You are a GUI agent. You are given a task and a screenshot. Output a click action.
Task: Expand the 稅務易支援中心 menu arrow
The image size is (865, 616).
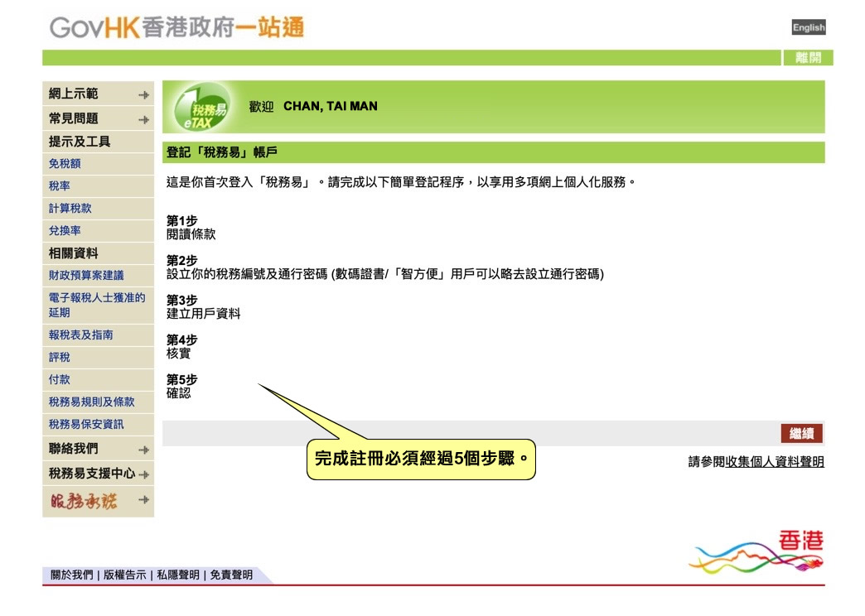(144, 474)
